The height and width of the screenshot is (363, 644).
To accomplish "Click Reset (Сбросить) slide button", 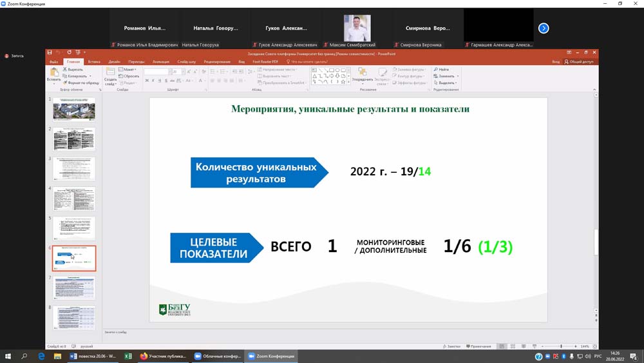I will click(129, 76).
